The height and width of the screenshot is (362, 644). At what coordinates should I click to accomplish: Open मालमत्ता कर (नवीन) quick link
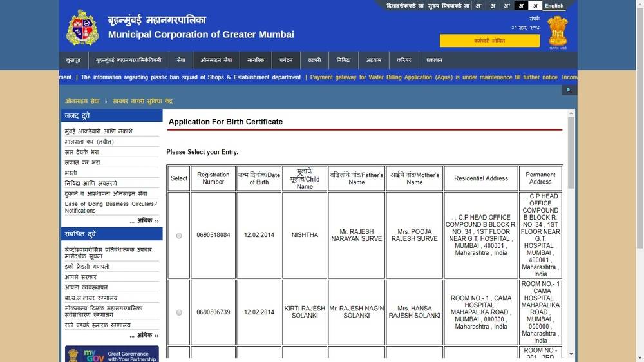click(x=89, y=142)
